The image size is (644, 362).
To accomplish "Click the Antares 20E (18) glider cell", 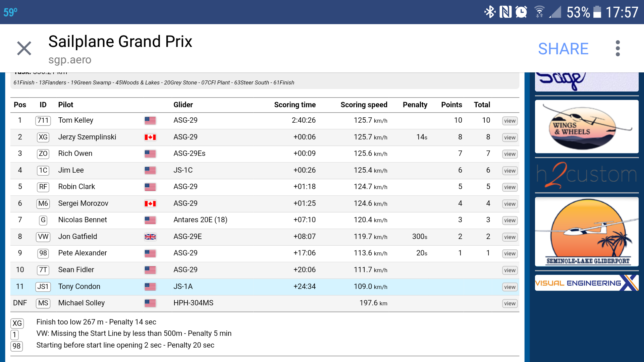I will pyautogui.click(x=200, y=220).
